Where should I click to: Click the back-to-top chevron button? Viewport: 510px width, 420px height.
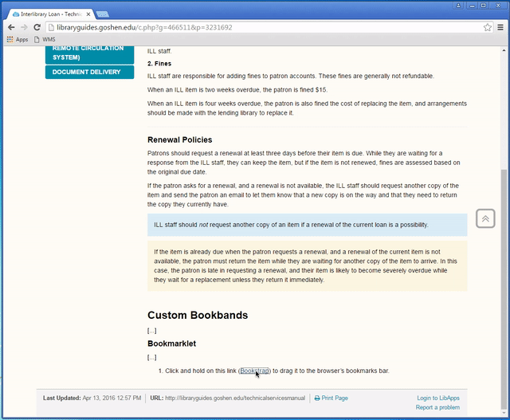coord(485,218)
